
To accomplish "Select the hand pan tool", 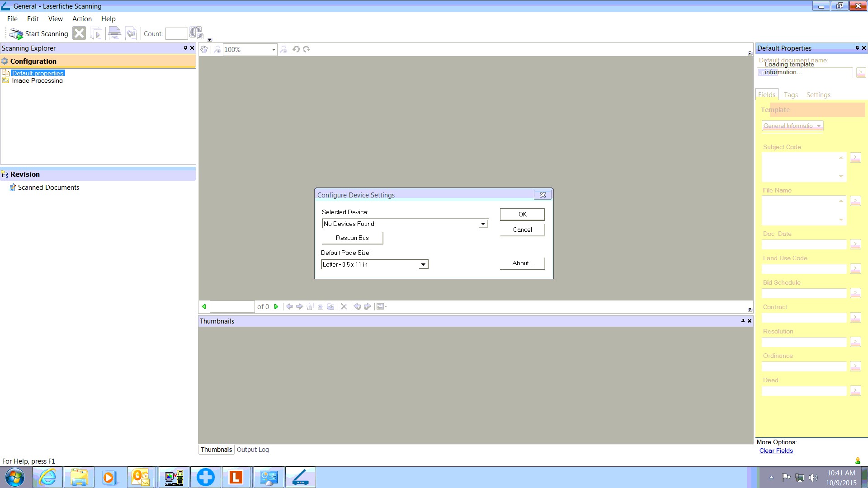I will tap(204, 49).
